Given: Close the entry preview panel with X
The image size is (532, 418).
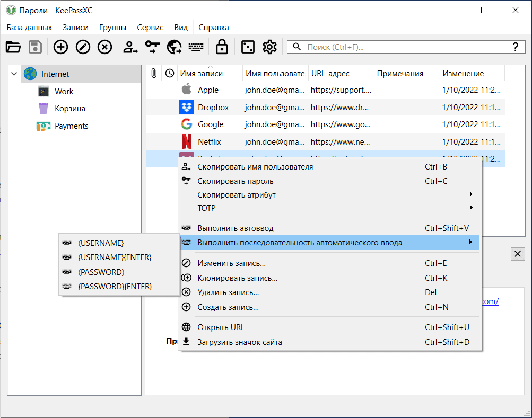Looking at the screenshot, I should (517, 254).
